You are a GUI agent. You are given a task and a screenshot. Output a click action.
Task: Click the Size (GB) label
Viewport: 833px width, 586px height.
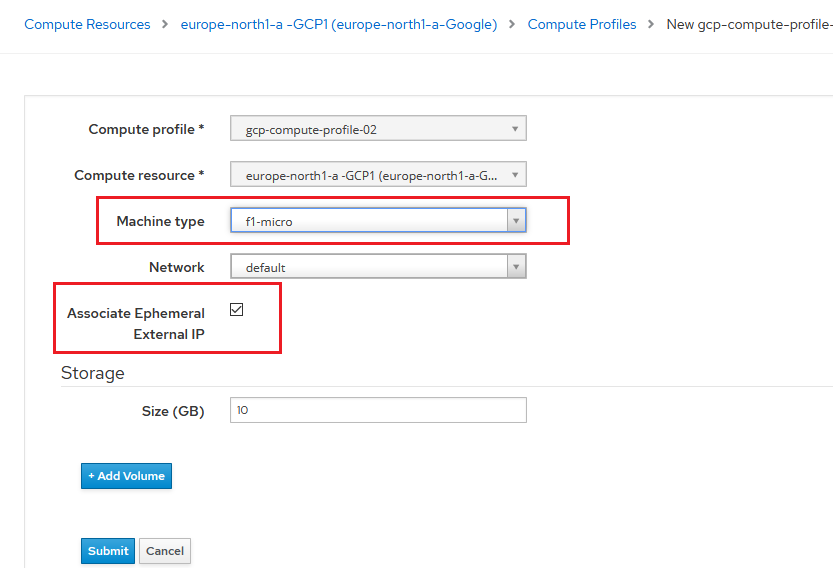[x=173, y=411]
